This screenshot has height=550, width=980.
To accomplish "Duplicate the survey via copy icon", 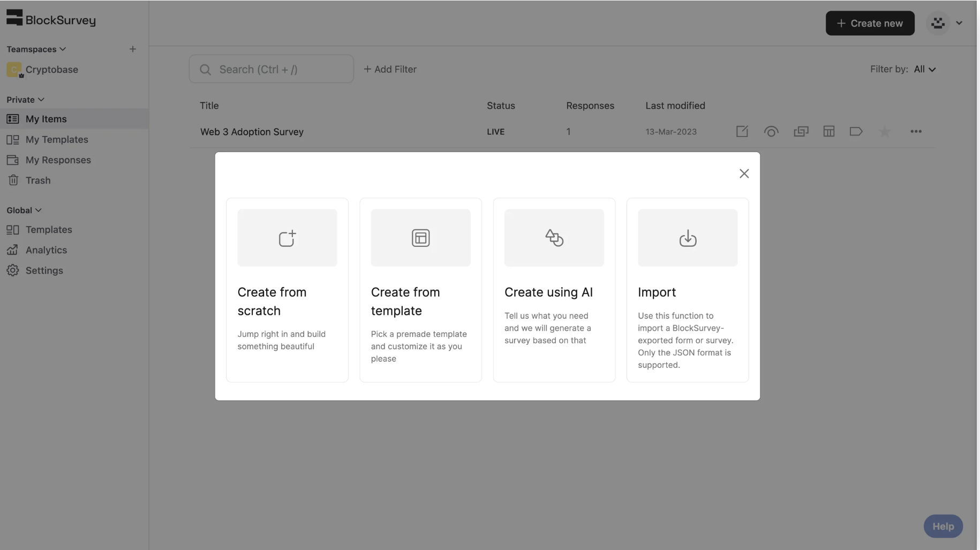I will click(801, 131).
